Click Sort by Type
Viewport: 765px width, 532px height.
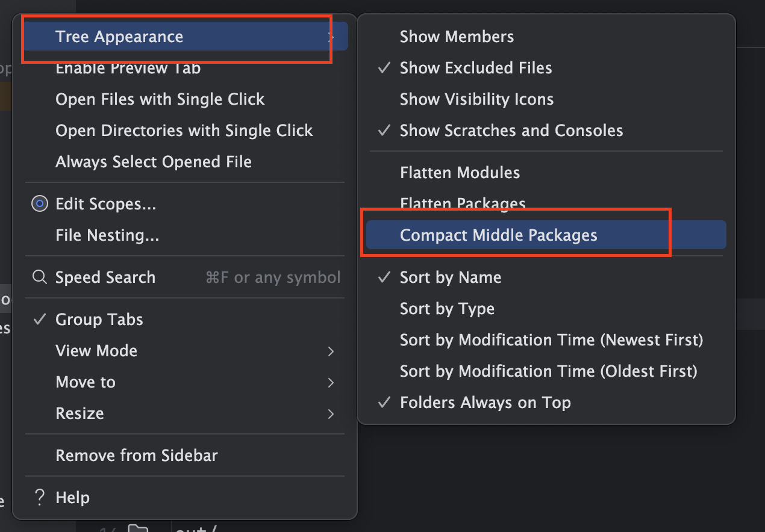447,309
